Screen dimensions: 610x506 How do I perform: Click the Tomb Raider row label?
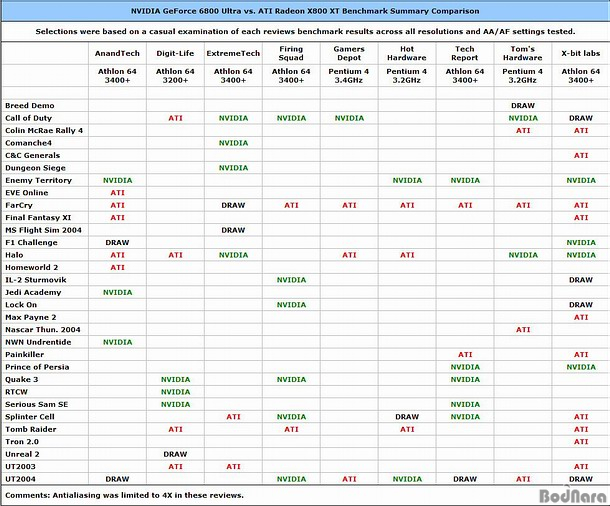point(31,429)
